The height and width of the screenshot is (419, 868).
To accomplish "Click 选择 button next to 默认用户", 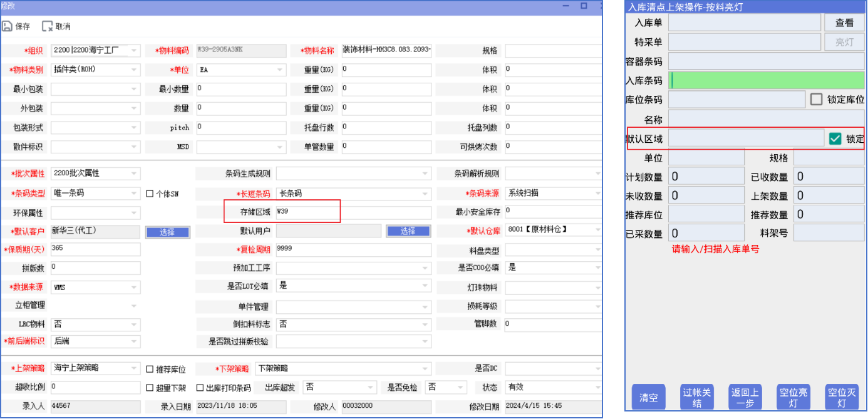I will pos(408,232).
